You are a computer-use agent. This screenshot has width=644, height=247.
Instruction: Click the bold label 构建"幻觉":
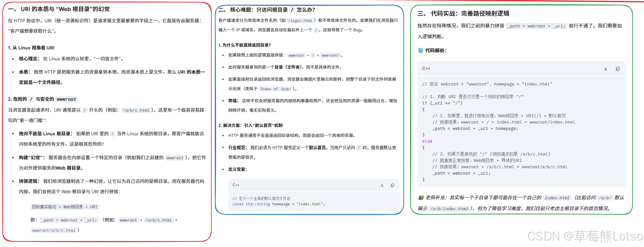click(x=32, y=157)
